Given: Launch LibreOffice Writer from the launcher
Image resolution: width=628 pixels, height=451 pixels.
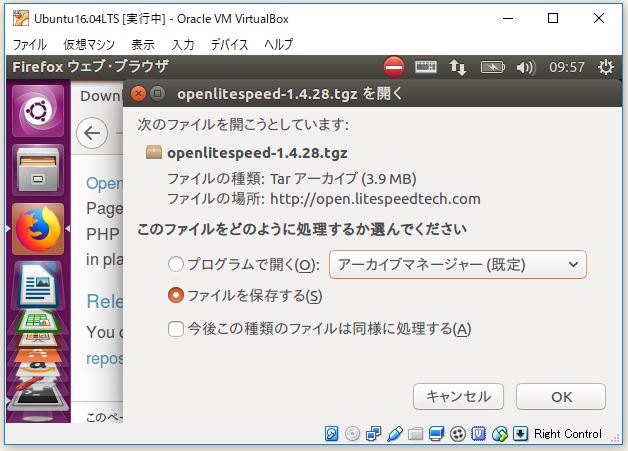Looking at the screenshot, I should tap(38, 285).
